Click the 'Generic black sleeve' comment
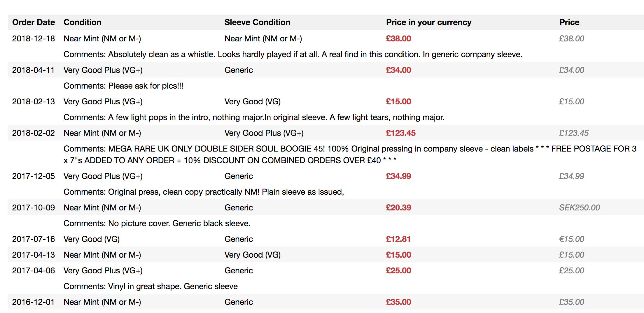The height and width of the screenshot is (313, 644). (157, 223)
